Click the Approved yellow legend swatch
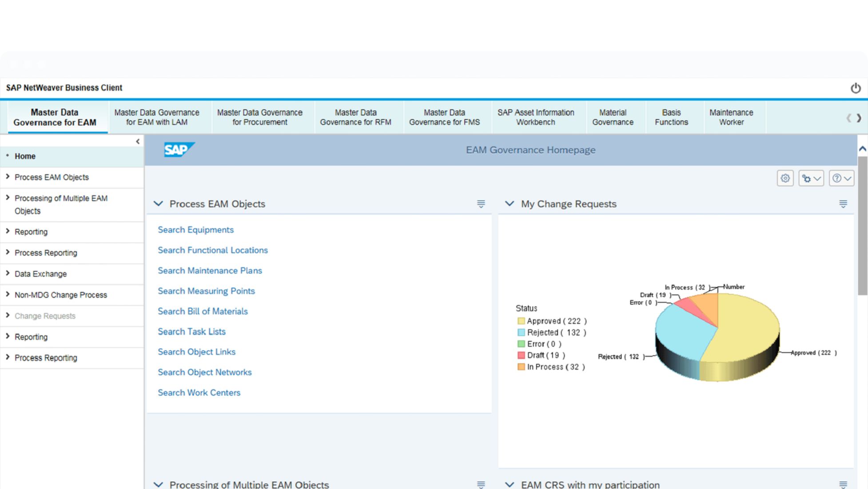This screenshot has height=489, width=868. coord(521,321)
